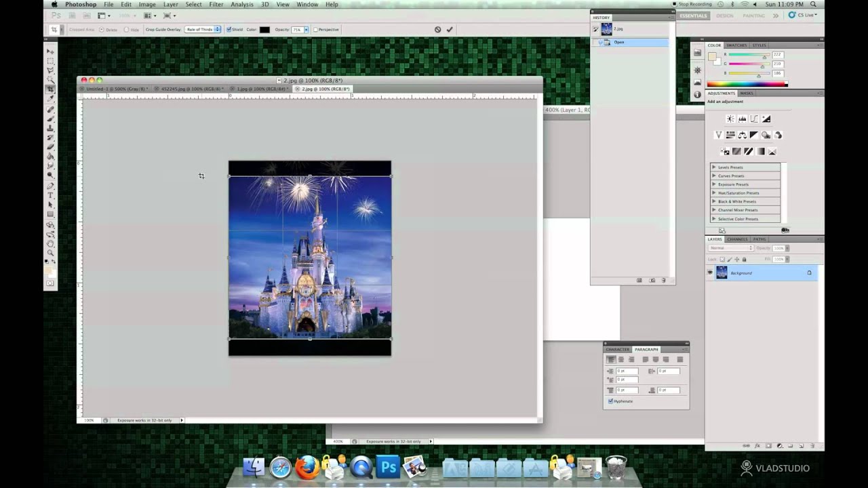Open Firefox from the Dock
The image size is (868, 488).
[x=307, y=467]
